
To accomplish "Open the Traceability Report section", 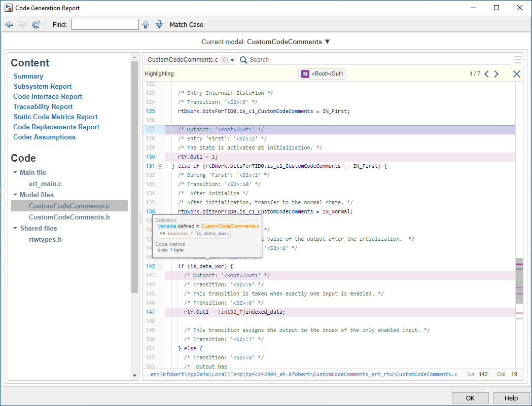I will pyautogui.click(x=43, y=106).
